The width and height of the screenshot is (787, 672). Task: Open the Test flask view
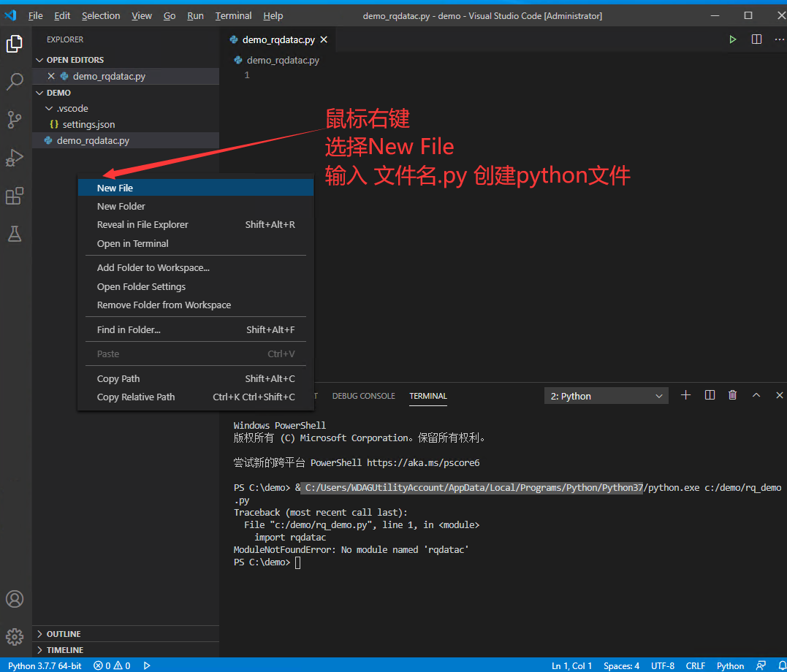(x=15, y=233)
